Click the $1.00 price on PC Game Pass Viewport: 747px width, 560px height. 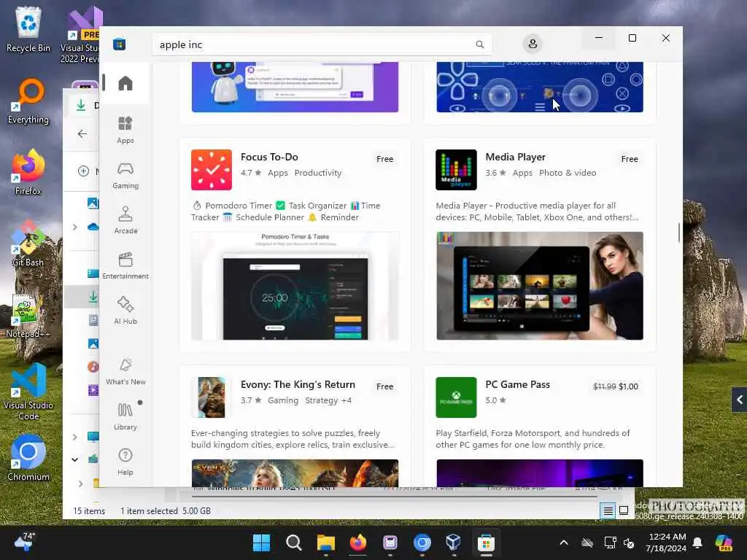click(628, 386)
